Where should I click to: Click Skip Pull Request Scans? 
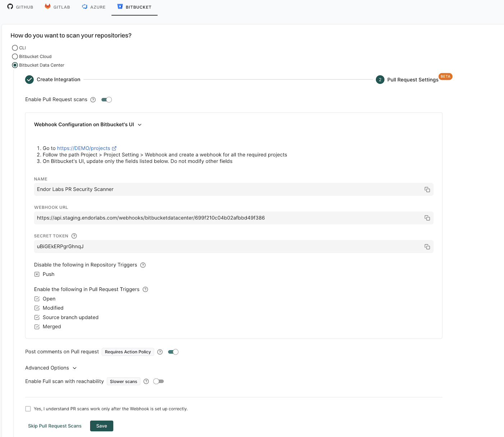coord(55,426)
